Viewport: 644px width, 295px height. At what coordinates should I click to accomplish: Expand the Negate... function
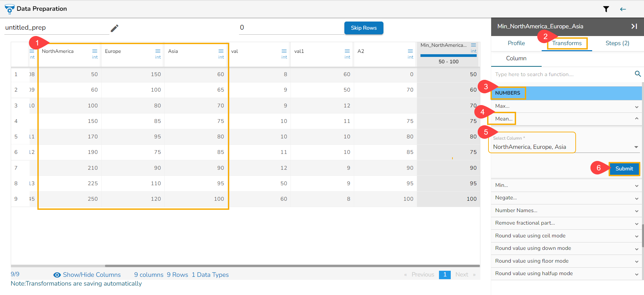point(636,198)
